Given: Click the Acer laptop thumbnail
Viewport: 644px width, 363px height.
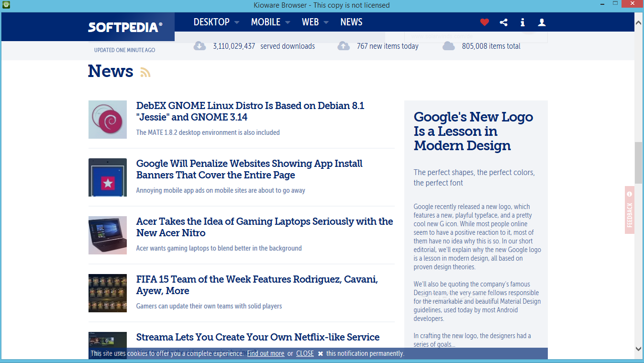Looking at the screenshot, I should (x=108, y=235).
